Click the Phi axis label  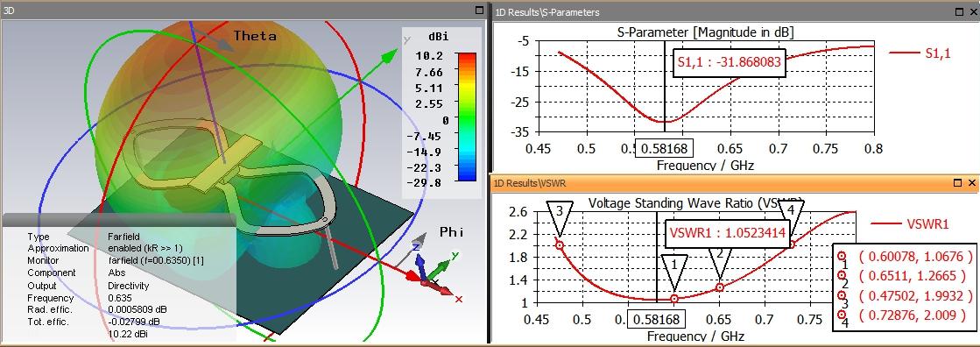tap(452, 232)
